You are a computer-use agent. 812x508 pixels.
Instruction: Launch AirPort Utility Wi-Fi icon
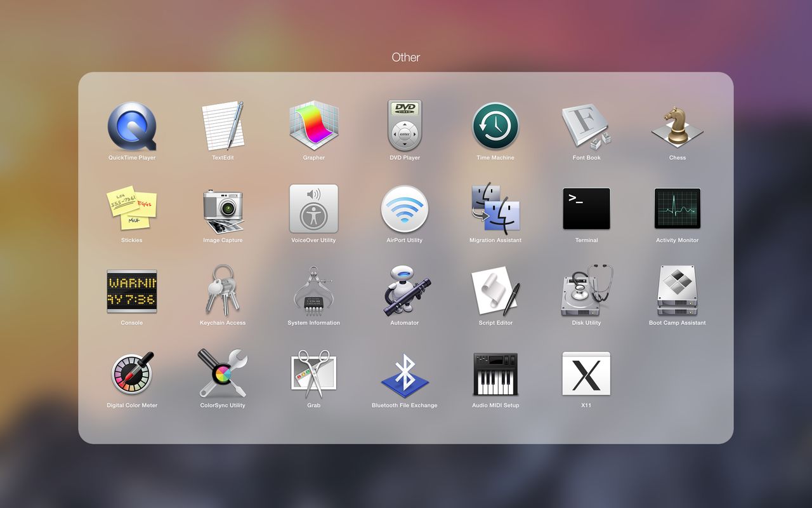coord(405,209)
